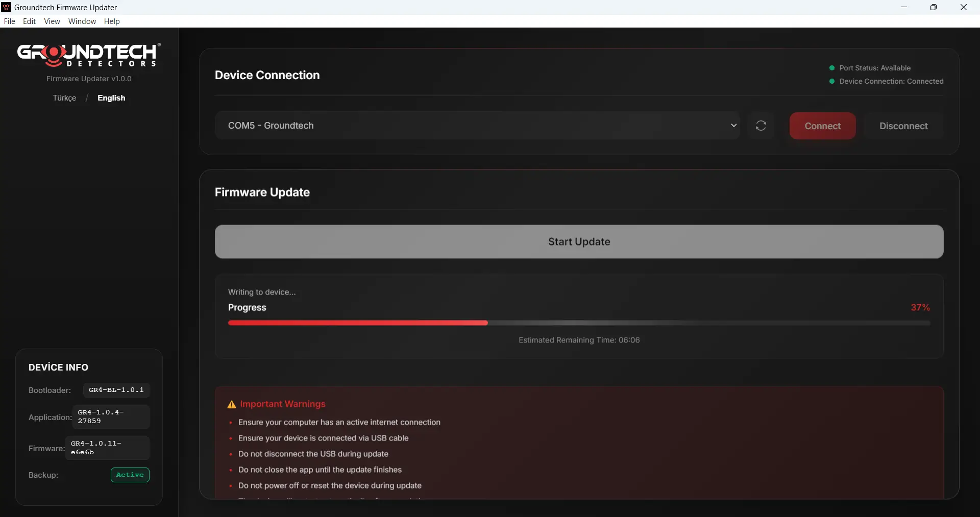Open the COM5 - Groundtech port dropdown
Viewport: 980px width, 517px height.
[475, 126]
